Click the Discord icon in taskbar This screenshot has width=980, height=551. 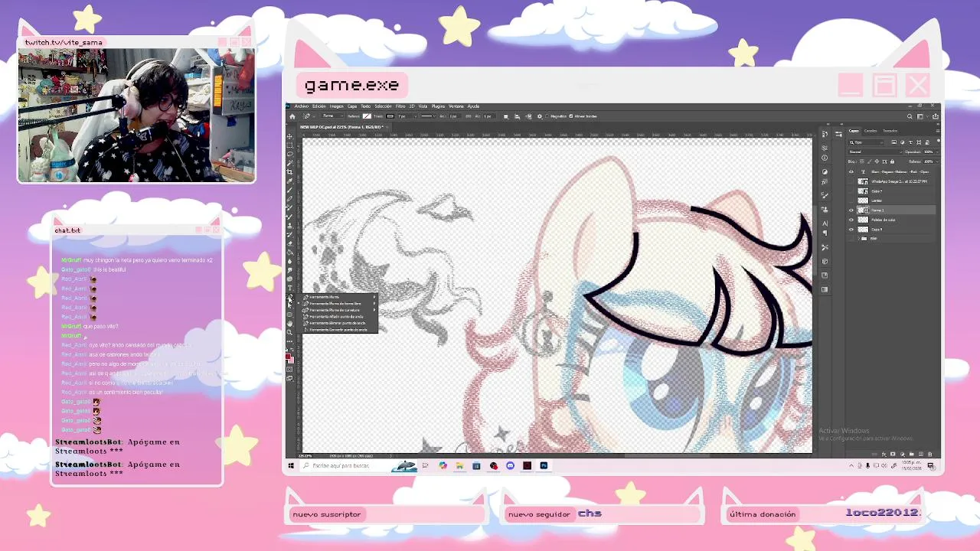(x=510, y=465)
